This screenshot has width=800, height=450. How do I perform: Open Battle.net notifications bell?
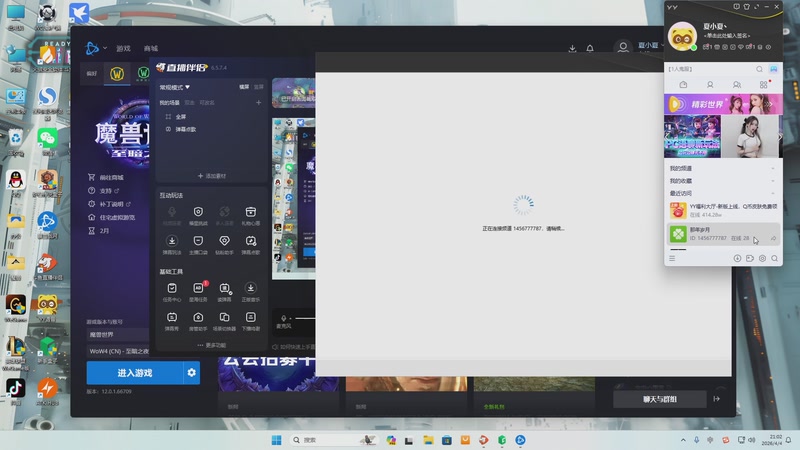tap(590, 48)
